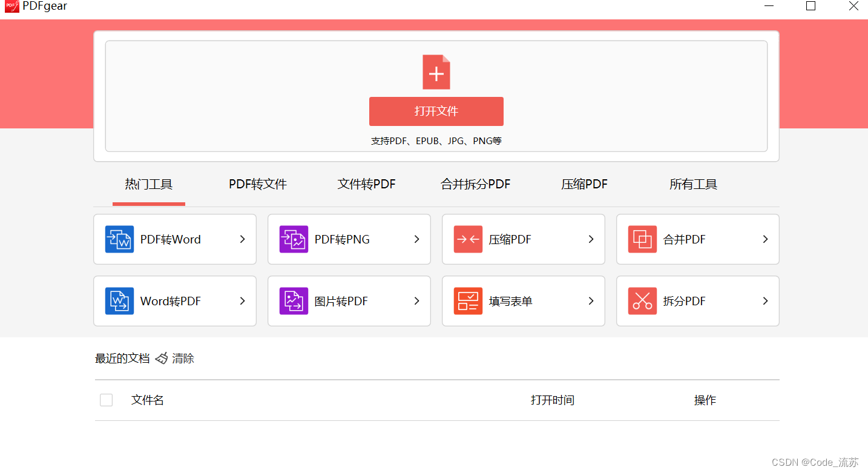This screenshot has height=473, width=868.
Task: Switch to the 所有工具 tab
Action: (693, 184)
